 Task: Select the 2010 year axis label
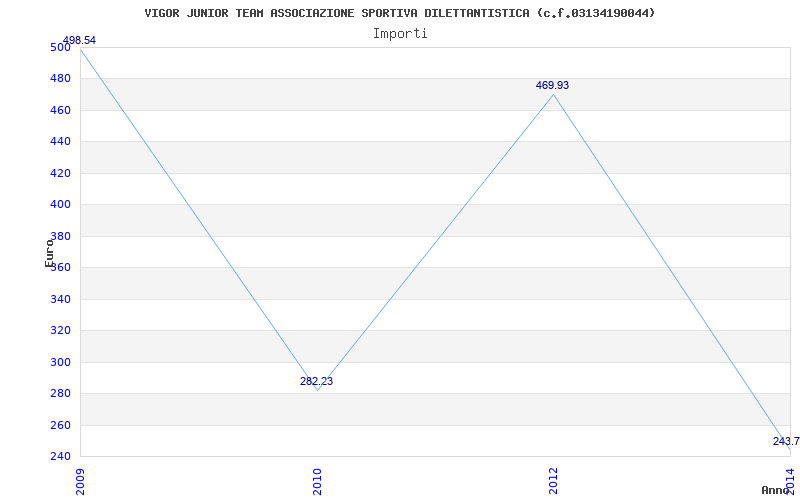click(317, 481)
